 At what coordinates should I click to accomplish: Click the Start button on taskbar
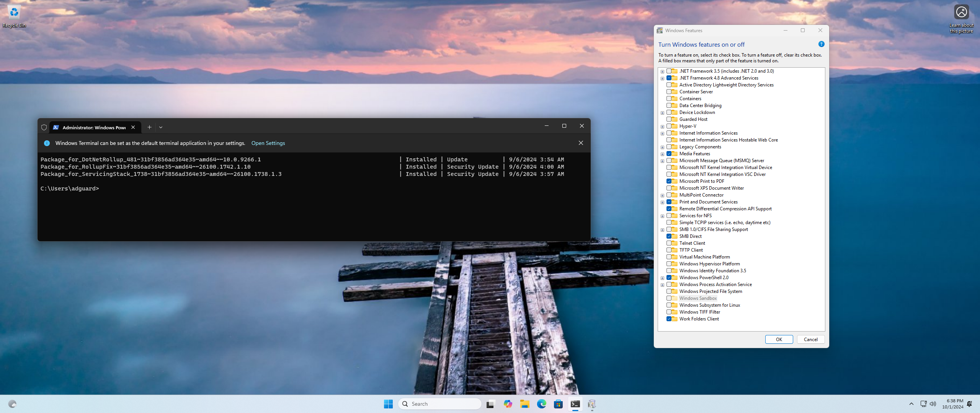388,404
